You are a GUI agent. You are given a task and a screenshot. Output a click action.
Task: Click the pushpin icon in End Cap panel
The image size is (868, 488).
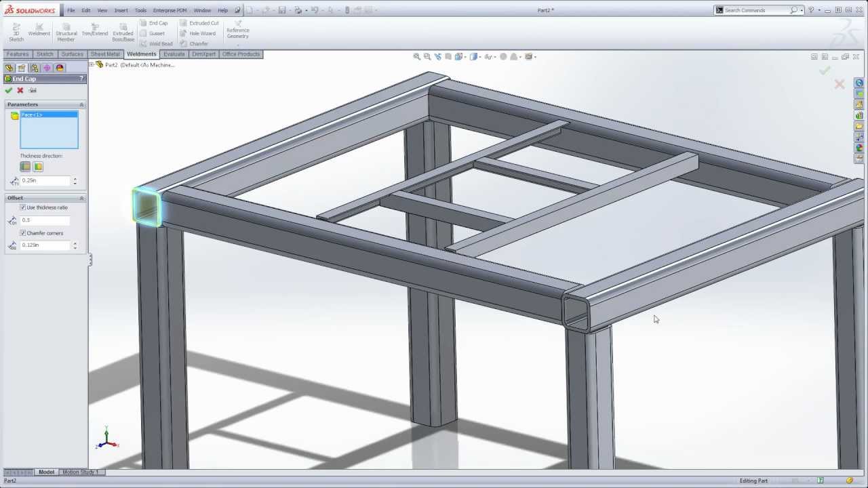33,90
